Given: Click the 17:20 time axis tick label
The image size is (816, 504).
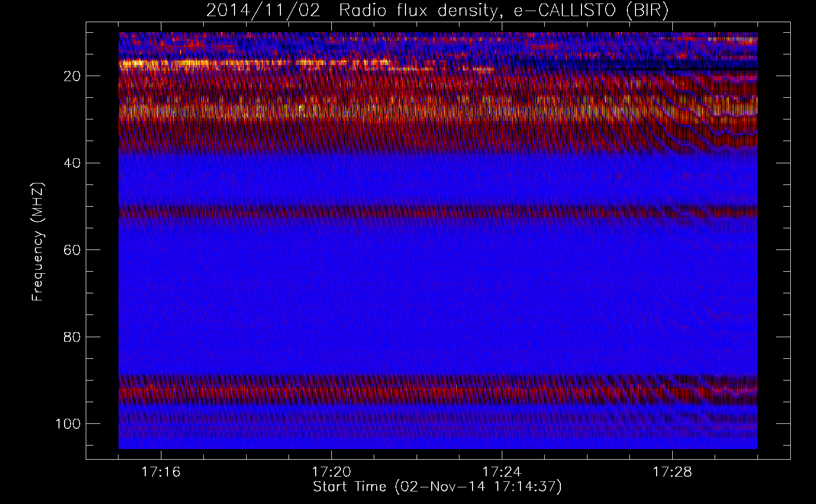Looking at the screenshot, I should [x=331, y=472].
